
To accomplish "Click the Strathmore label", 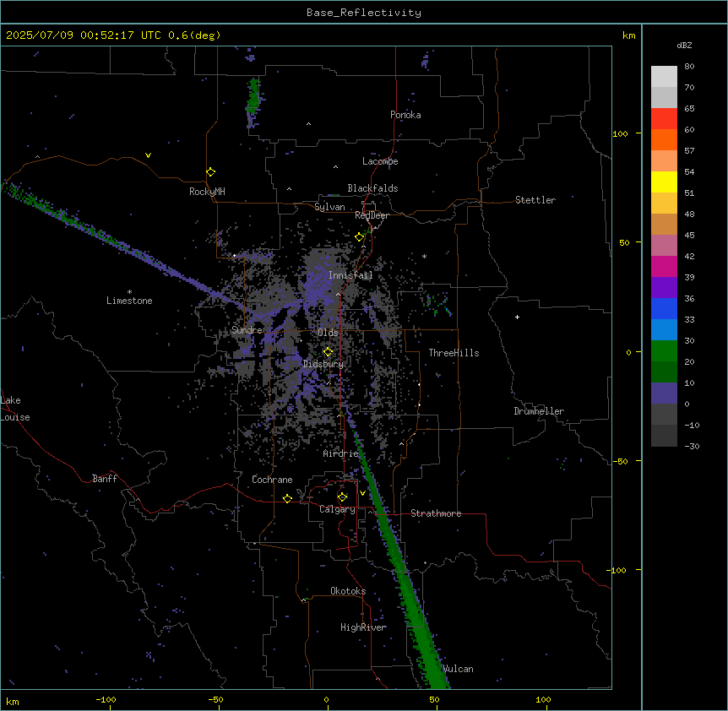I will click(436, 513).
